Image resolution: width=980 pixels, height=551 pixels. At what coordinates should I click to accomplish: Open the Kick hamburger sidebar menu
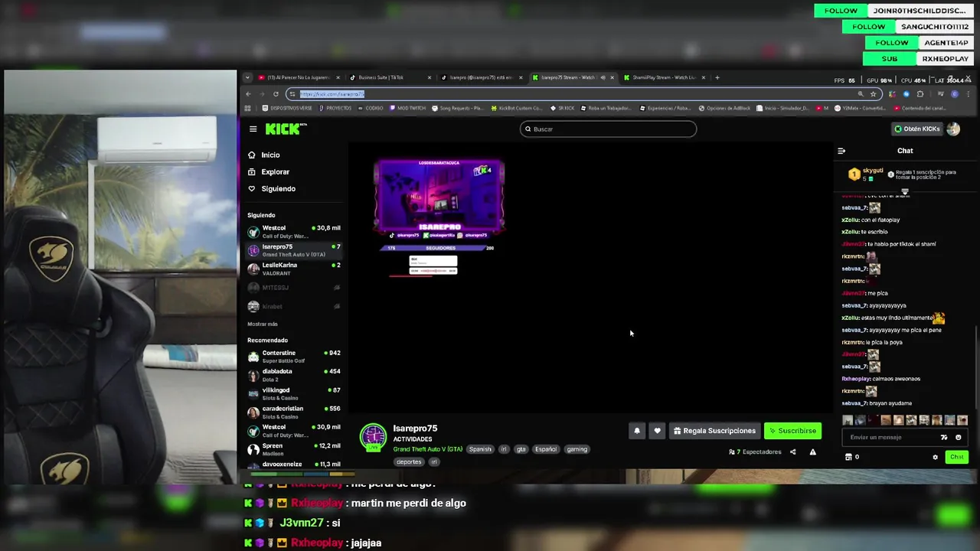tap(253, 129)
